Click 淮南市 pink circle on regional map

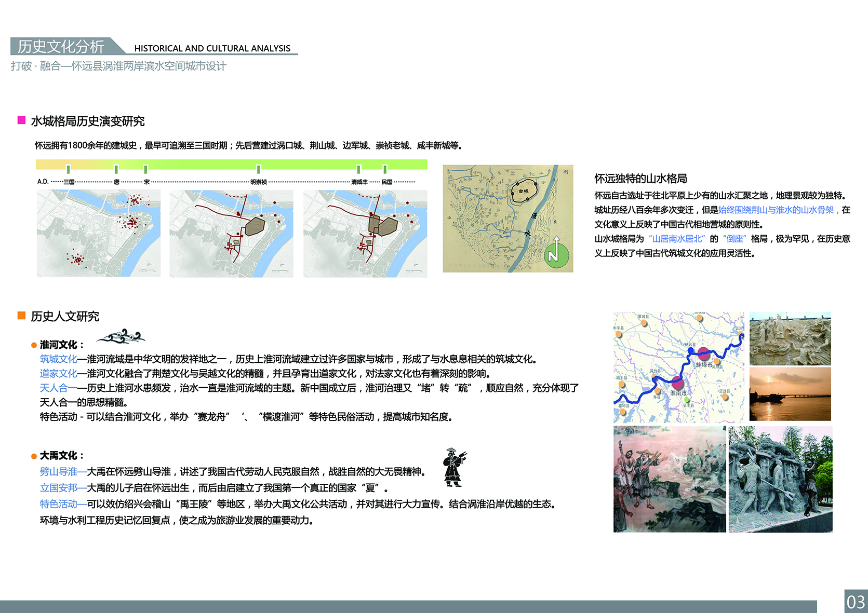(x=677, y=383)
